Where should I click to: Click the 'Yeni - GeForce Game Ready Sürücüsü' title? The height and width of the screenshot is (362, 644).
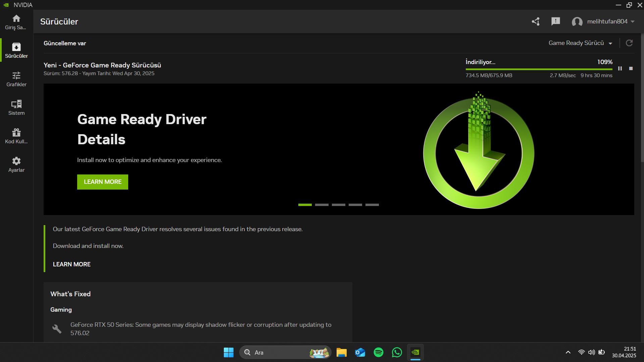tap(102, 65)
